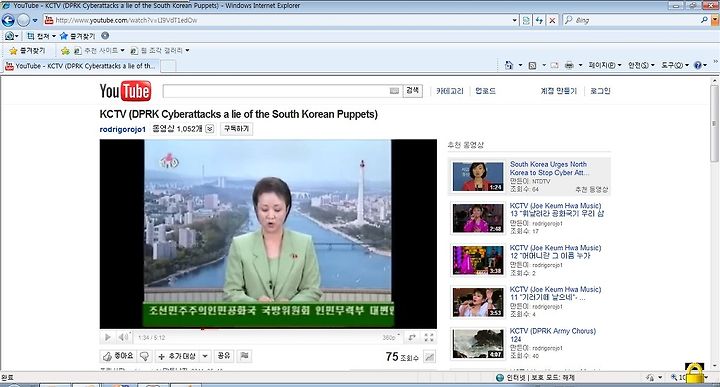This screenshot has width=720, height=387.
Task: Open the 카테고리 categories link
Action: pos(450,91)
